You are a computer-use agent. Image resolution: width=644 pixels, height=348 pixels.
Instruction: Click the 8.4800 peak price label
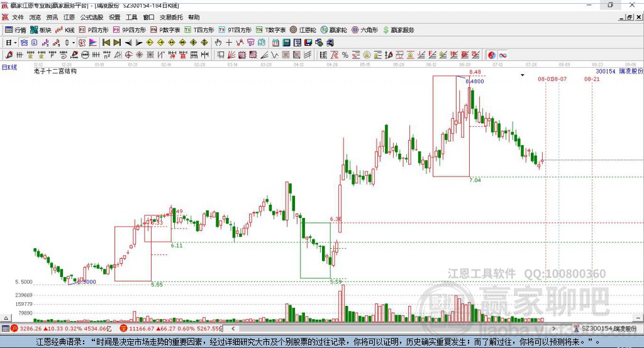point(475,81)
